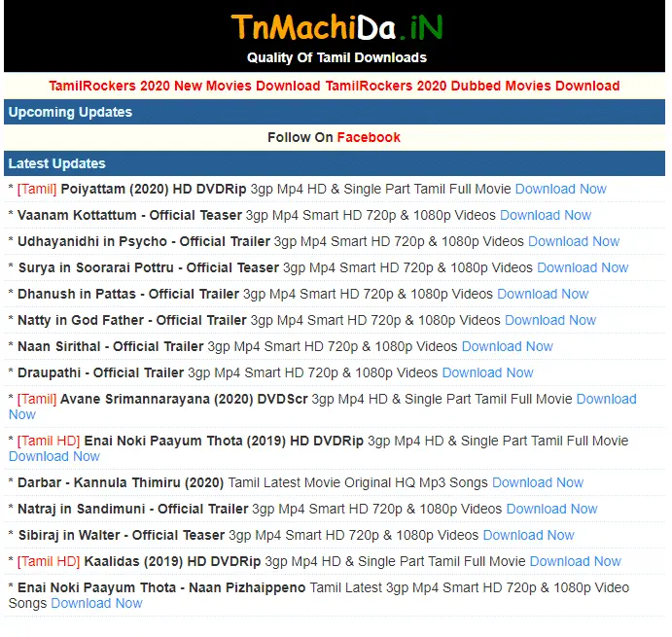
Task: Select the Vaanam Kottattum - Official Teaser title
Action: 129,215
